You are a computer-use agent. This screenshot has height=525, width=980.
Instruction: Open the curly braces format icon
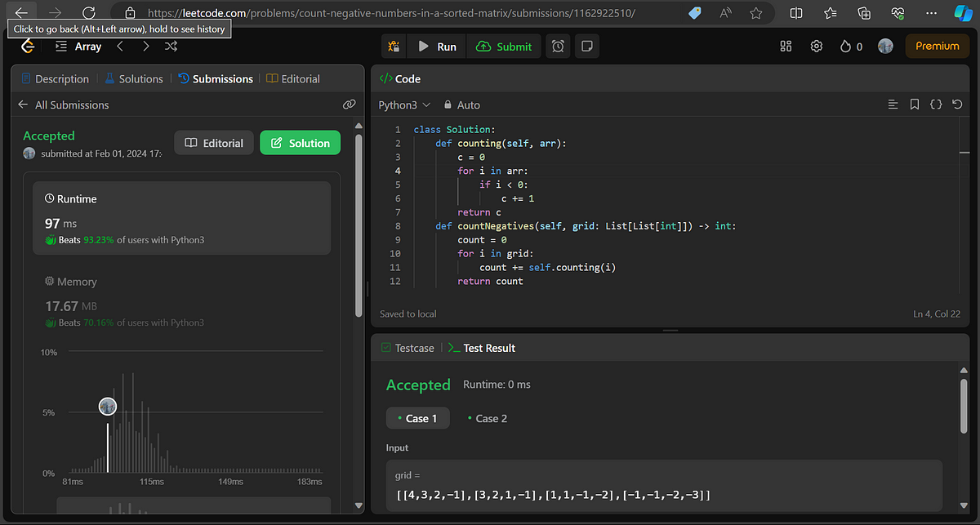coord(936,105)
